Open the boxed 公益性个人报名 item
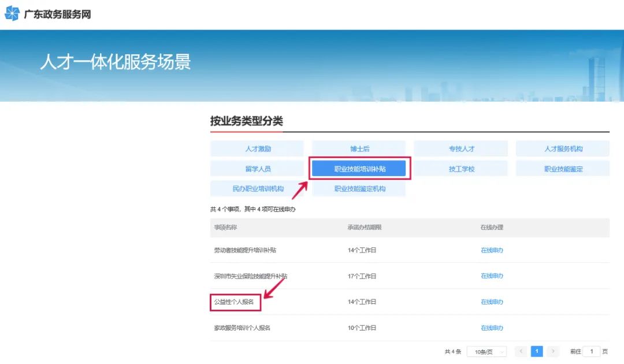624x364 pixels. 236,302
